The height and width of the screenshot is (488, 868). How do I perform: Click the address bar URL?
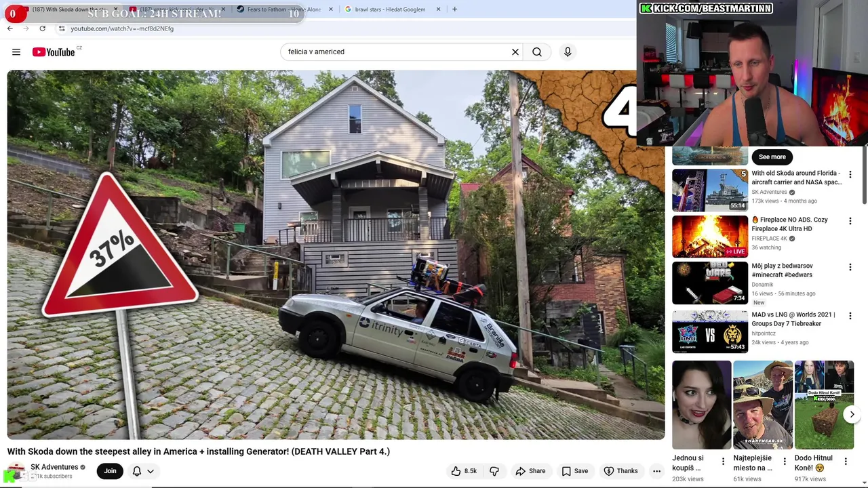[x=122, y=28]
